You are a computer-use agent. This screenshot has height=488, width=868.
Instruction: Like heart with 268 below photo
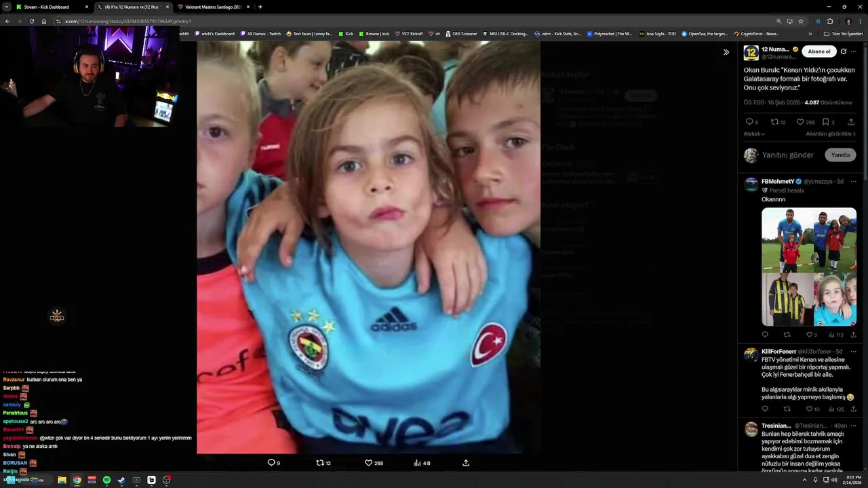click(x=369, y=463)
